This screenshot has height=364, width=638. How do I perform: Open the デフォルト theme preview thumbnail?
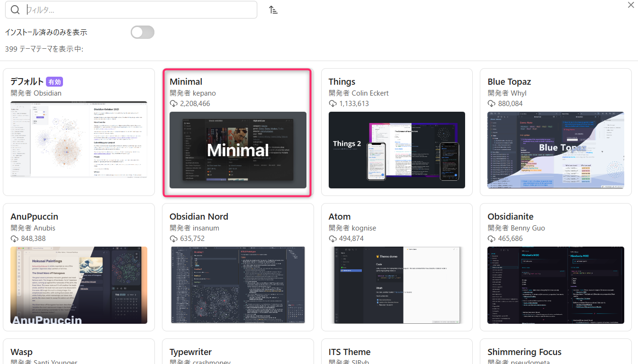point(79,139)
